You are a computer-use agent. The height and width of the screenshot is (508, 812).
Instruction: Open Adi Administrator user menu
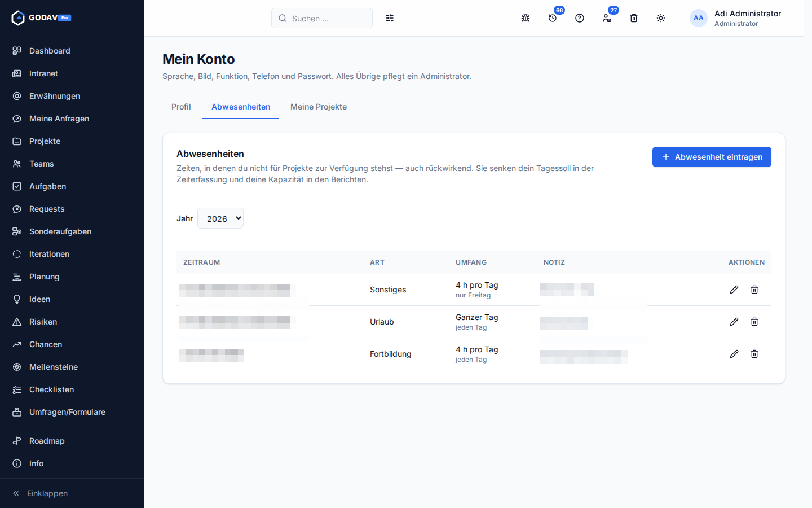[736, 18]
